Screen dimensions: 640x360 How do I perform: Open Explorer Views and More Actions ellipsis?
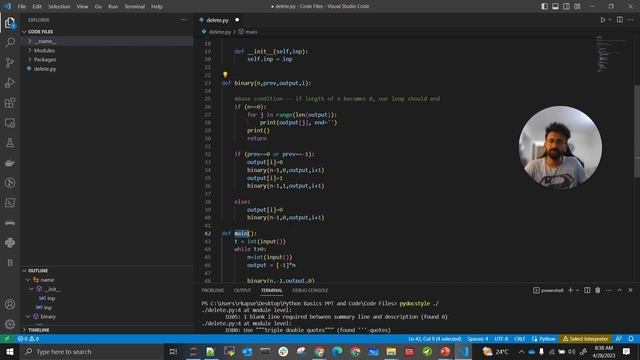tap(184, 20)
